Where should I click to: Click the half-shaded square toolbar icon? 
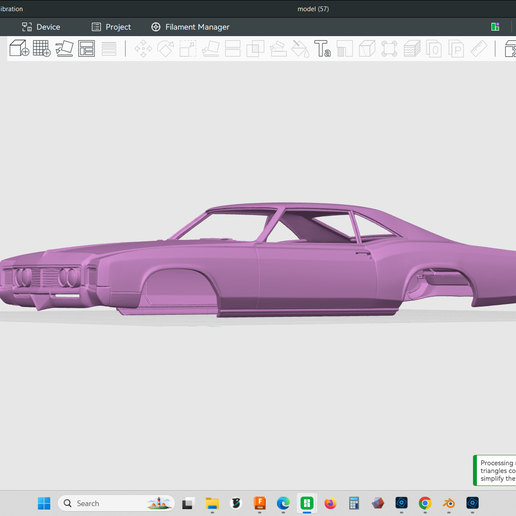click(x=345, y=49)
